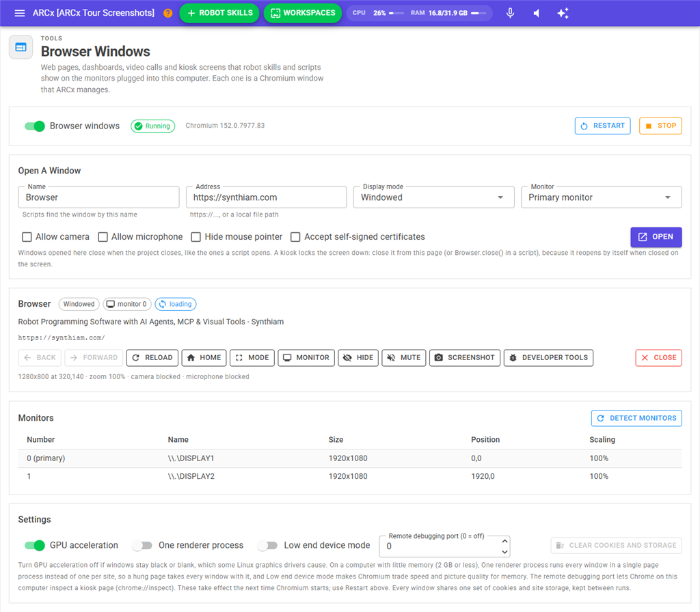Viewport: 700px width, 612px height.
Task: Toggle One renderer process switch
Action: pos(142,546)
